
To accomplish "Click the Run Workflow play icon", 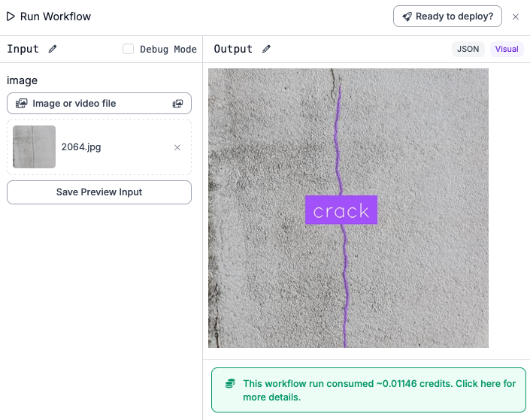I will coord(11,16).
